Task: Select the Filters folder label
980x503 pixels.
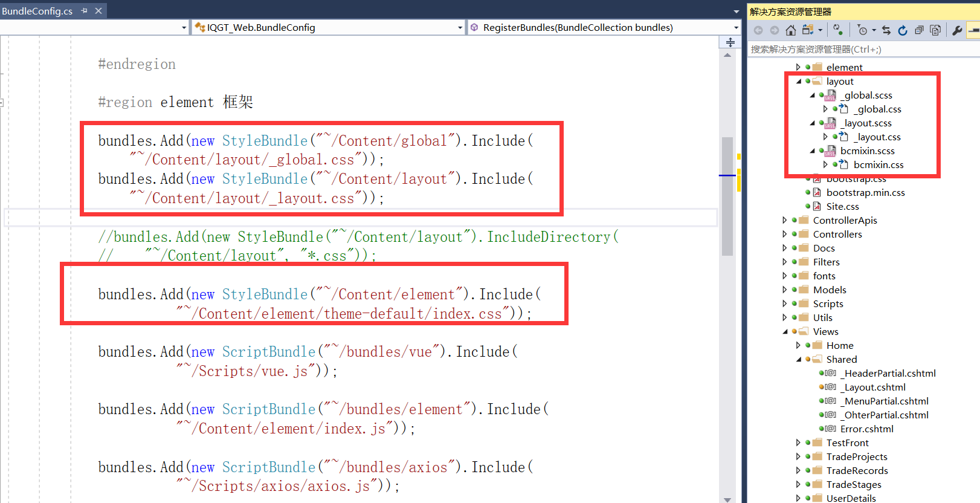Action: coord(826,262)
